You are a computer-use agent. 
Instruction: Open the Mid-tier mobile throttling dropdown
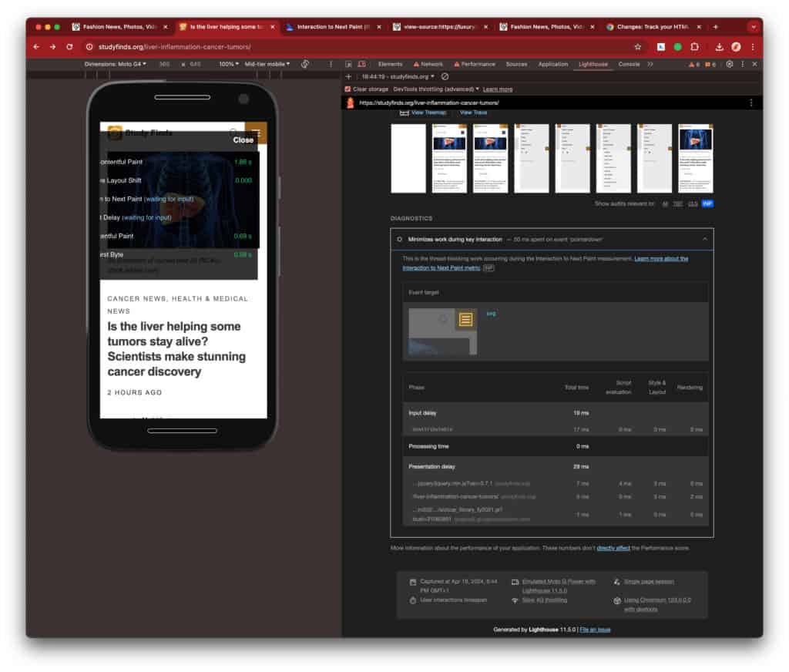pos(267,64)
